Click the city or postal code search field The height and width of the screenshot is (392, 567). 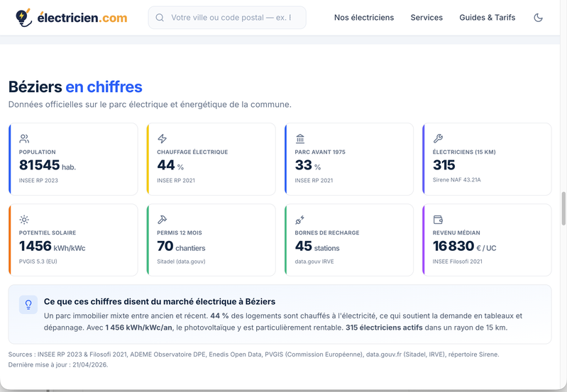click(x=227, y=17)
